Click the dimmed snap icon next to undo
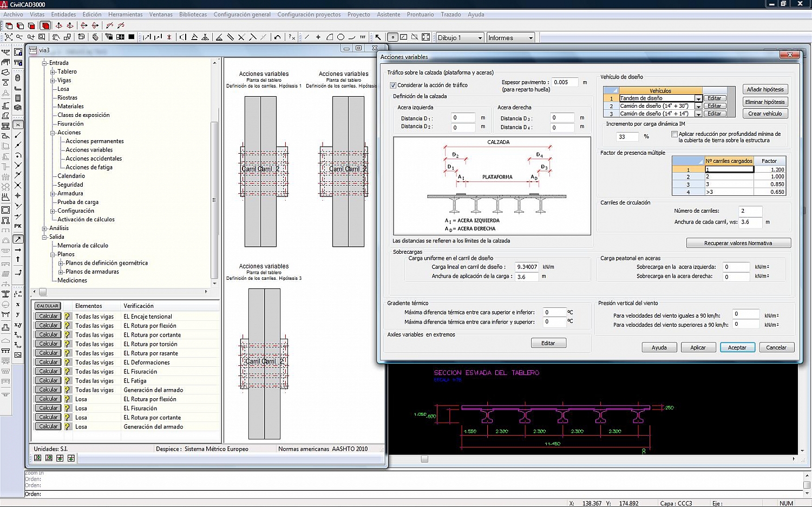Image resolution: width=812 pixels, height=507 pixels. [x=263, y=37]
